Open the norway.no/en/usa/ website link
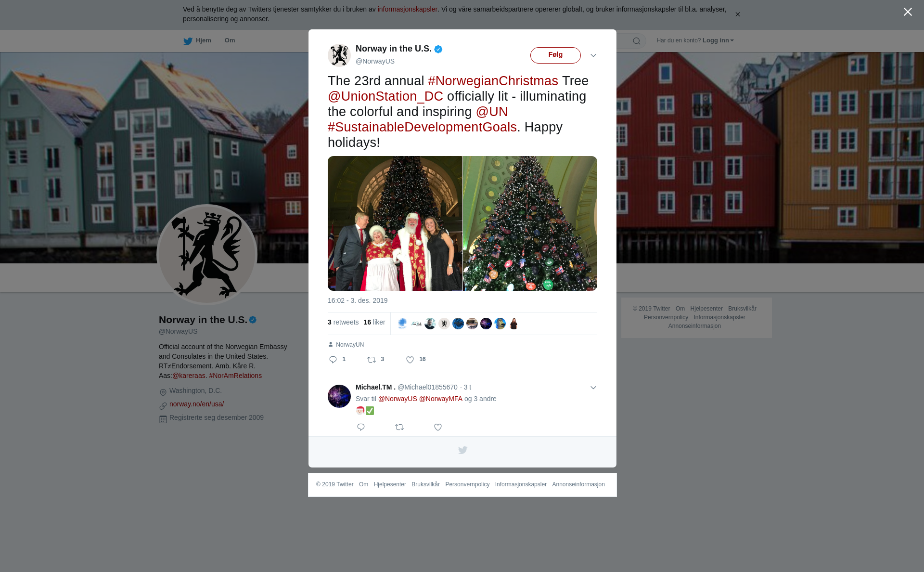 [196, 404]
